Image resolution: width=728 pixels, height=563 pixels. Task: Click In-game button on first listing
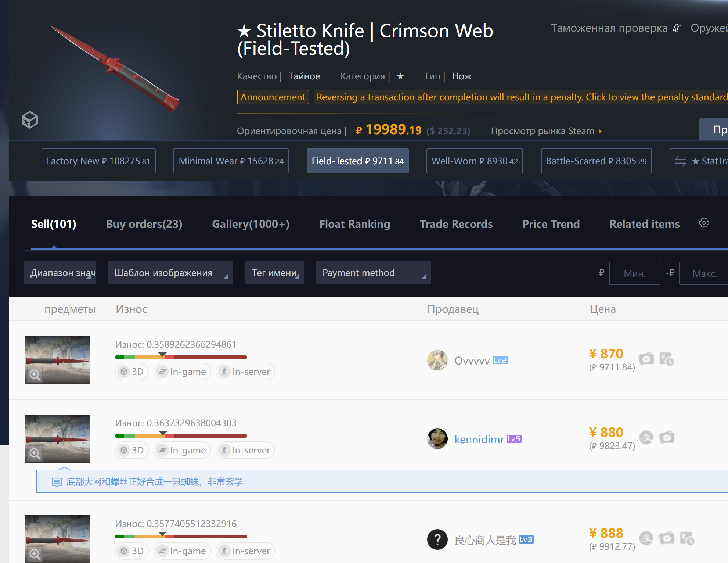[x=182, y=372]
